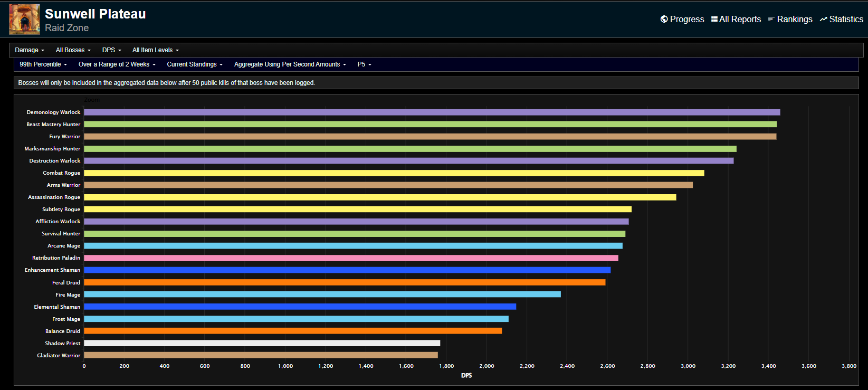Click the Shadow Priest bar

click(x=262, y=343)
